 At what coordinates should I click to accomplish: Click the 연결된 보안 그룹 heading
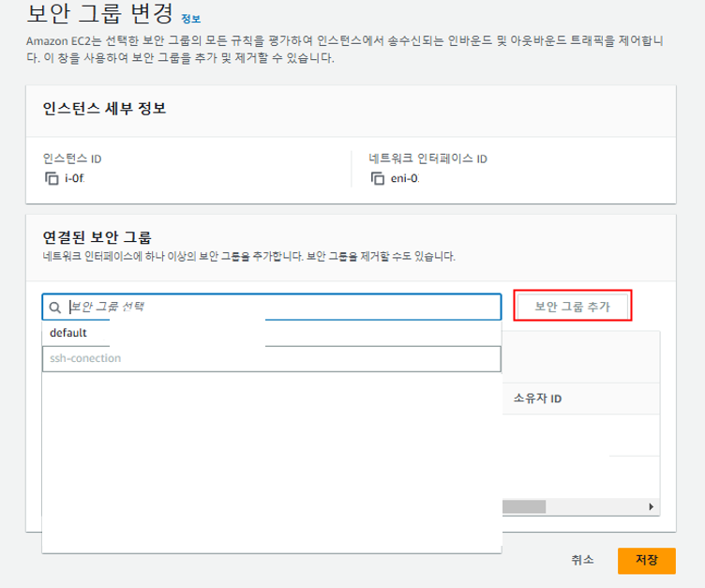[97, 237]
